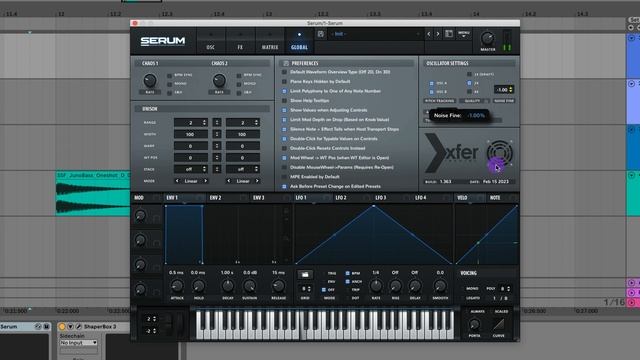This screenshot has width=640, height=360.
Task: Toggle LFO BPM sync checkbox
Action: point(348,273)
